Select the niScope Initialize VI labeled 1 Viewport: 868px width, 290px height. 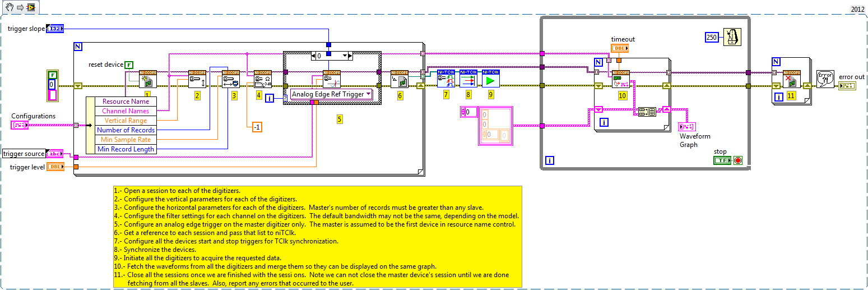(x=148, y=79)
